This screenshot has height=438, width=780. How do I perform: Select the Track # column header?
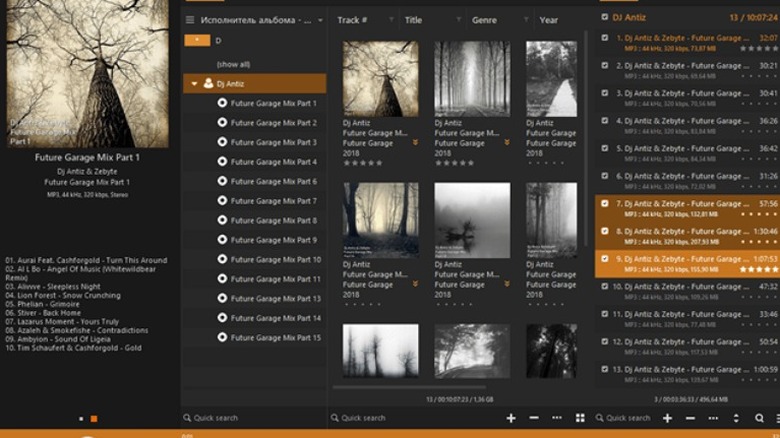pyautogui.click(x=353, y=20)
